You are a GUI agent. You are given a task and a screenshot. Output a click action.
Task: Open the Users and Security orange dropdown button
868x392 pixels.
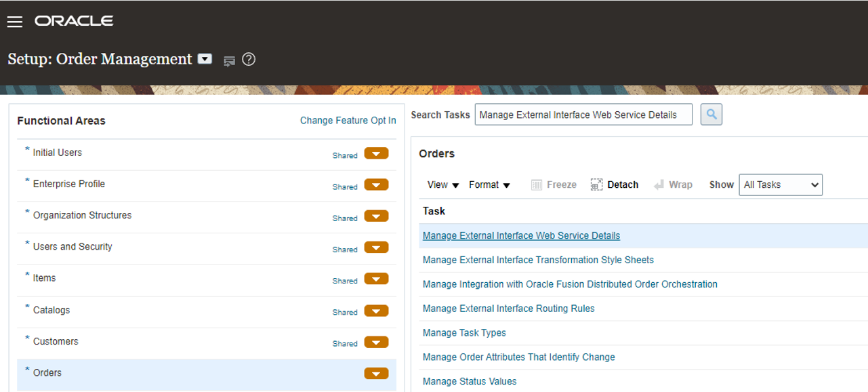(x=376, y=248)
